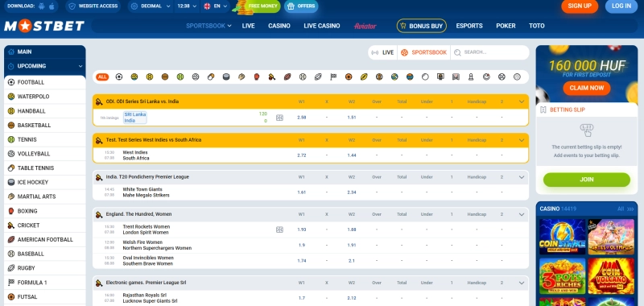This screenshot has height=306, width=644.
Task: Select W1 odds 2.72 for West Indies
Action: [301, 155]
